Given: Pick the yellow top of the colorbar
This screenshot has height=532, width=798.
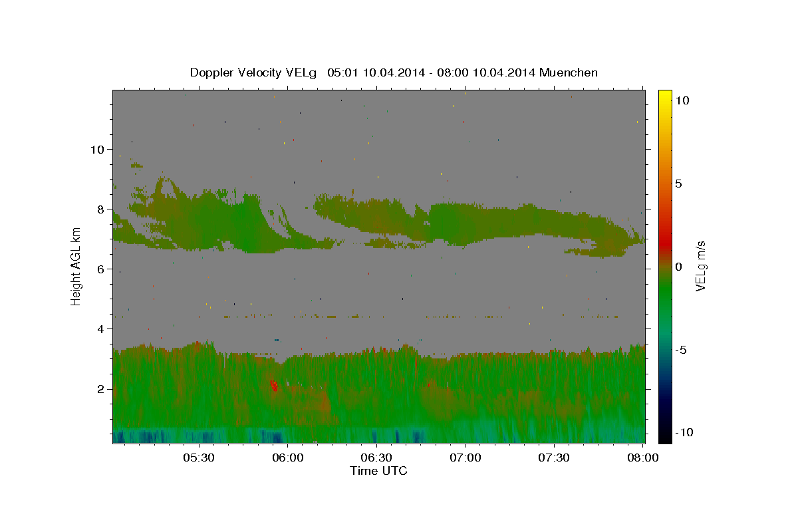Looking at the screenshot, I should [665, 96].
